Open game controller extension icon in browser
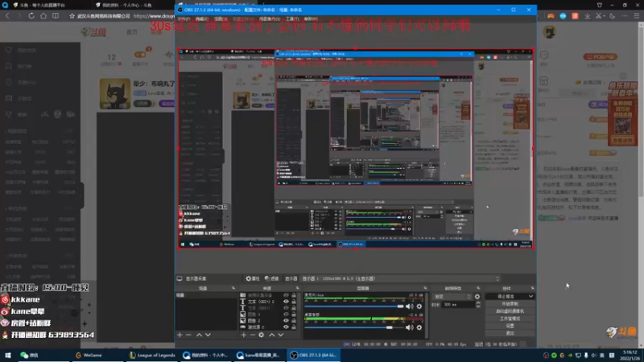This screenshot has height=362, width=644. (x=551, y=16)
